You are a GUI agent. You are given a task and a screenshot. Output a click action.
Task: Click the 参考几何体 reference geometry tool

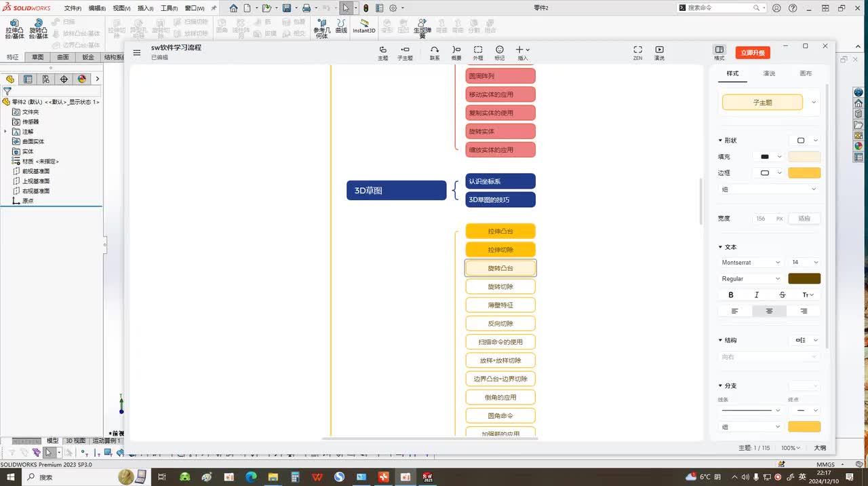[x=321, y=29]
